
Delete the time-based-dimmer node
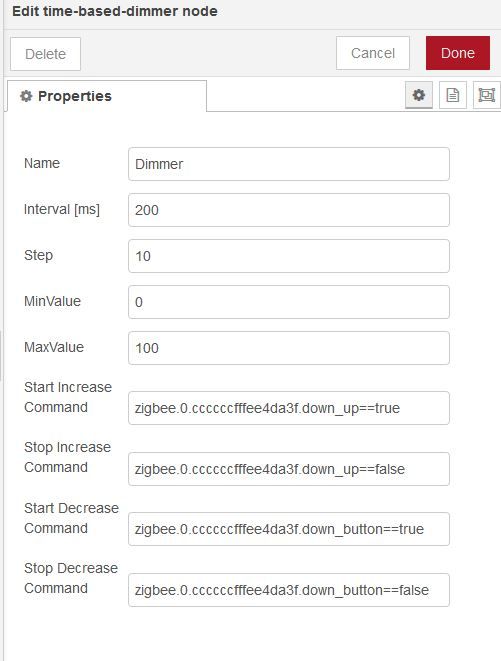[x=46, y=54]
